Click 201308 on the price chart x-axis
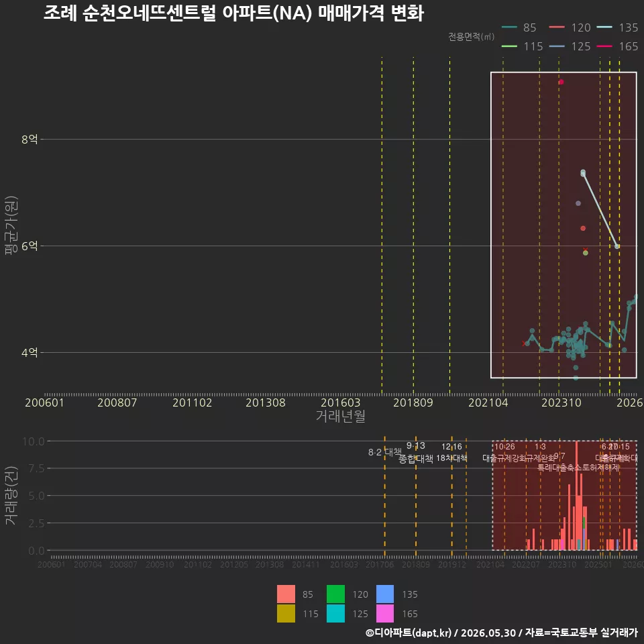644x644 pixels. click(266, 402)
